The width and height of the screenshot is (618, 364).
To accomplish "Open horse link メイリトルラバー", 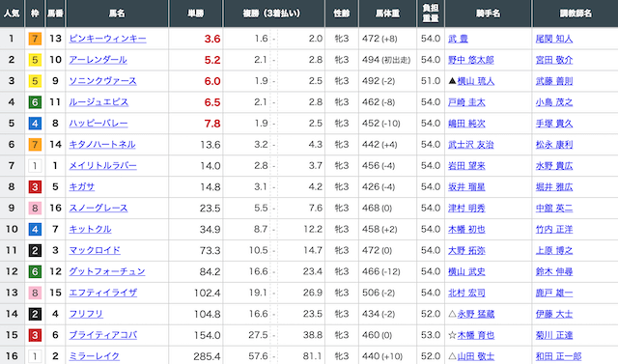I will click(102, 166).
